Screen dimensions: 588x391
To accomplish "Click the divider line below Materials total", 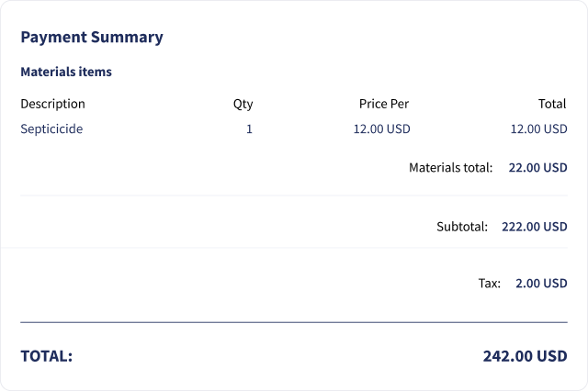I will pos(294,195).
